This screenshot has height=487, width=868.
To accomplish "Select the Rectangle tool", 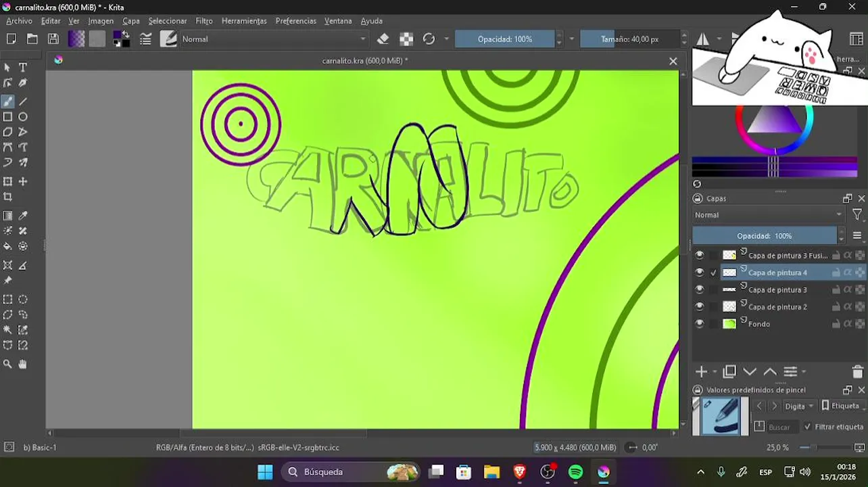I will [x=7, y=117].
